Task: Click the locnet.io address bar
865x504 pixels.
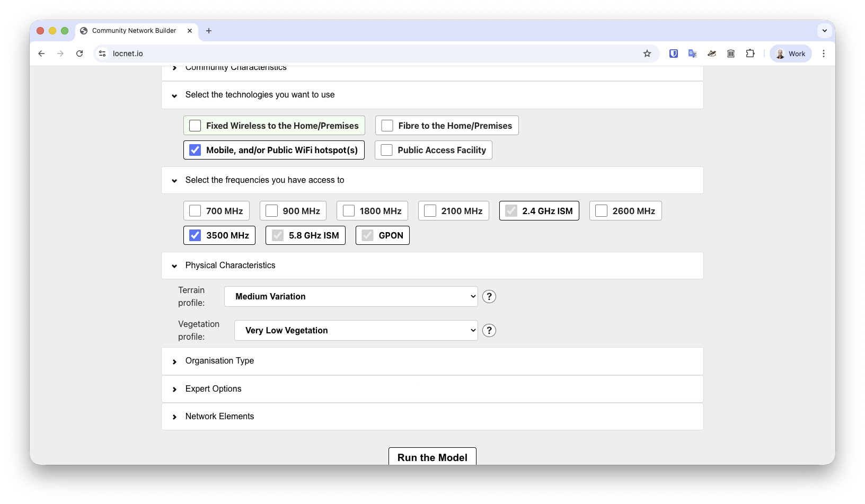Action: (371, 54)
